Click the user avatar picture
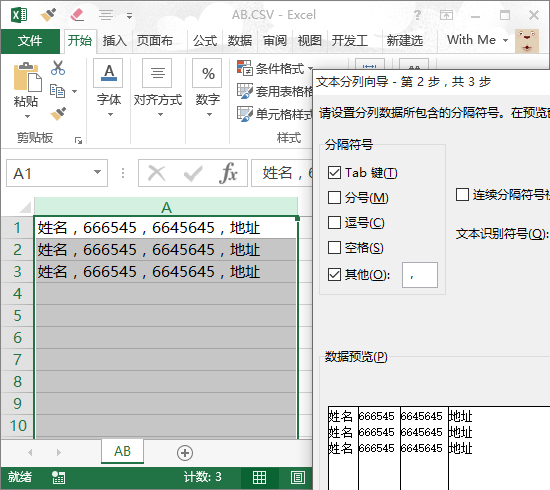This screenshot has height=490, width=550. 527,41
